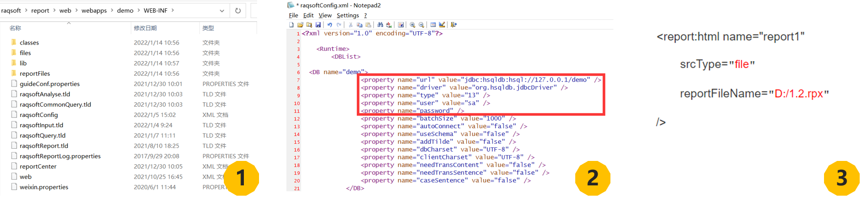Image resolution: width=868 pixels, height=203 pixels.
Task: Click the reportFileName D:/1.2.rpx text
Action: click(x=754, y=93)
